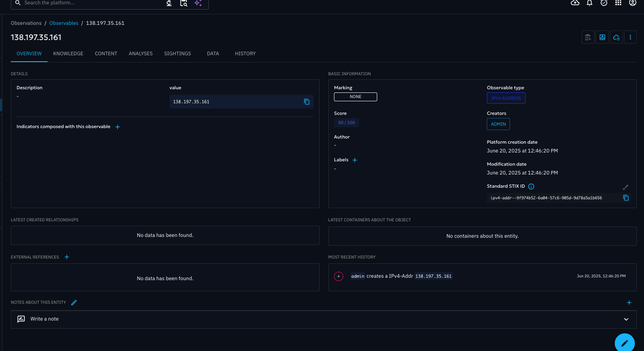Click the history entry plus circle icon
This screenshot has width=644, height=351.
(x=339, y=276)
